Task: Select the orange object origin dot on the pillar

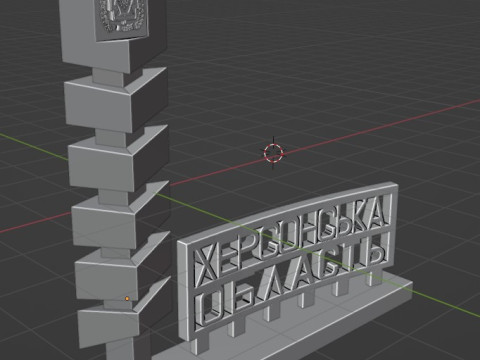Action: click(x=127, y=299)
